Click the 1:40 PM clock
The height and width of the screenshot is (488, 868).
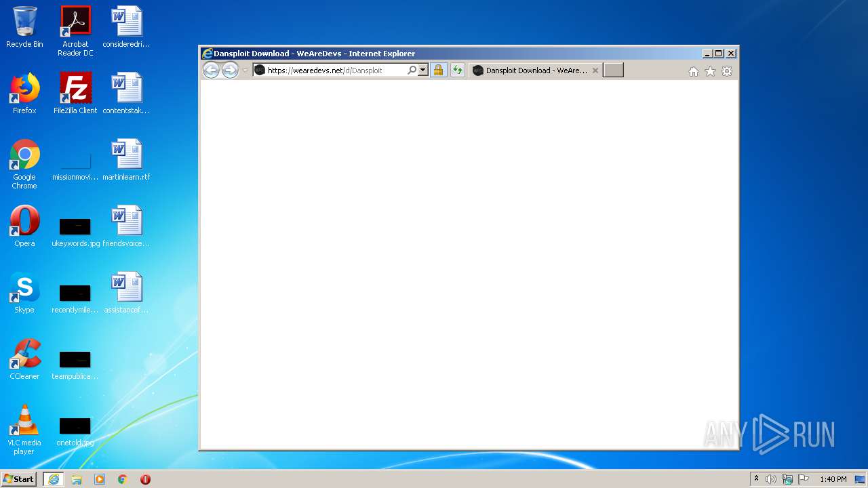[x=833, y=479]
